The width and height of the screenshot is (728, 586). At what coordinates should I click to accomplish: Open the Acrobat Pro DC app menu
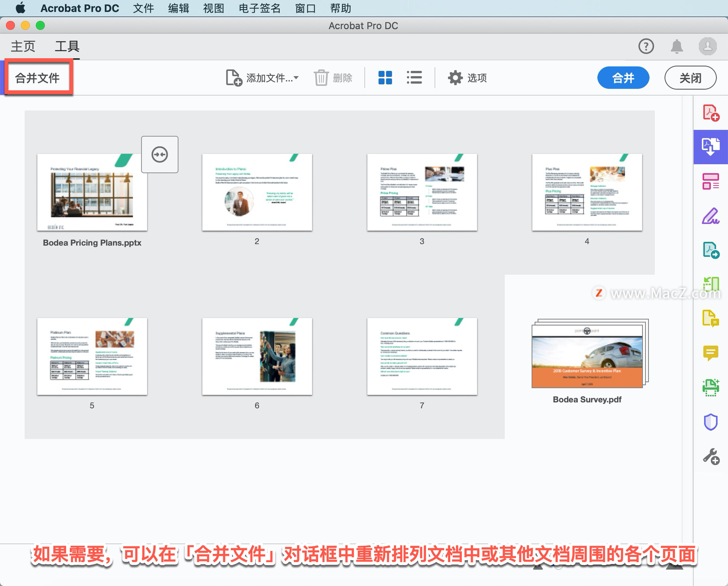tap(80, 8)
